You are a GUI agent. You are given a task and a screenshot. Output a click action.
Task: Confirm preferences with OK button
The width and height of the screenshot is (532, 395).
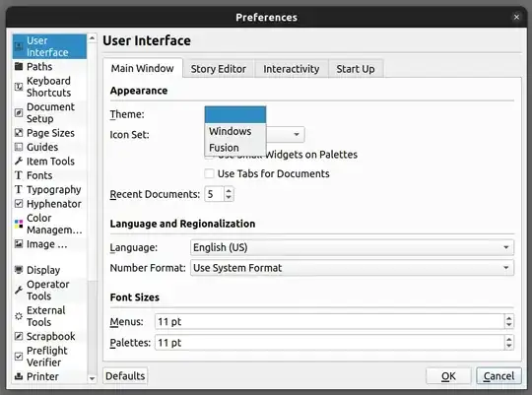(448, 376)
